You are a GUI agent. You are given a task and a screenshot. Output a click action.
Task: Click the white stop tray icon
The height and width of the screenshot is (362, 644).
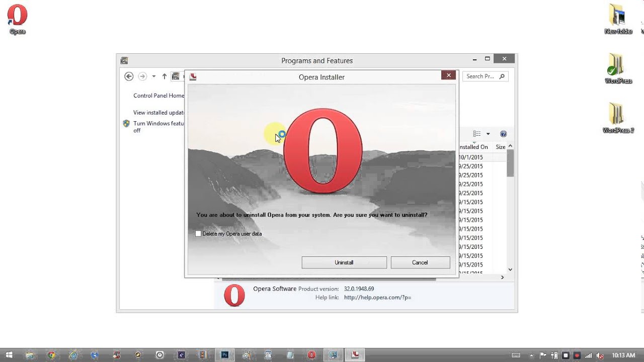pos(566,355)
